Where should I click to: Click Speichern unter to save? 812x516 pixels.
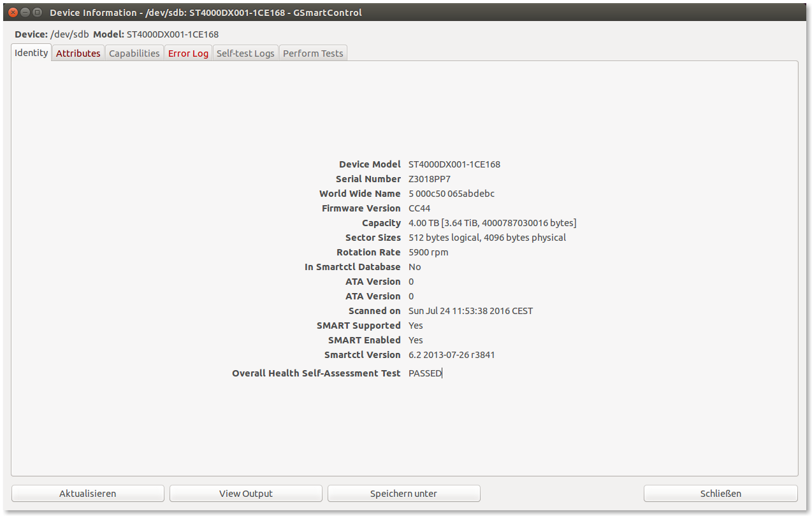coord(404,494)
